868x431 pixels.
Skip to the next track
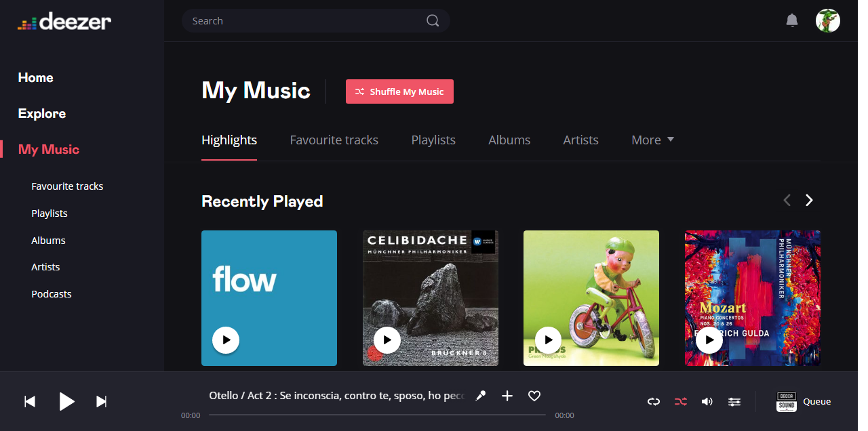(x=102, y=402)
